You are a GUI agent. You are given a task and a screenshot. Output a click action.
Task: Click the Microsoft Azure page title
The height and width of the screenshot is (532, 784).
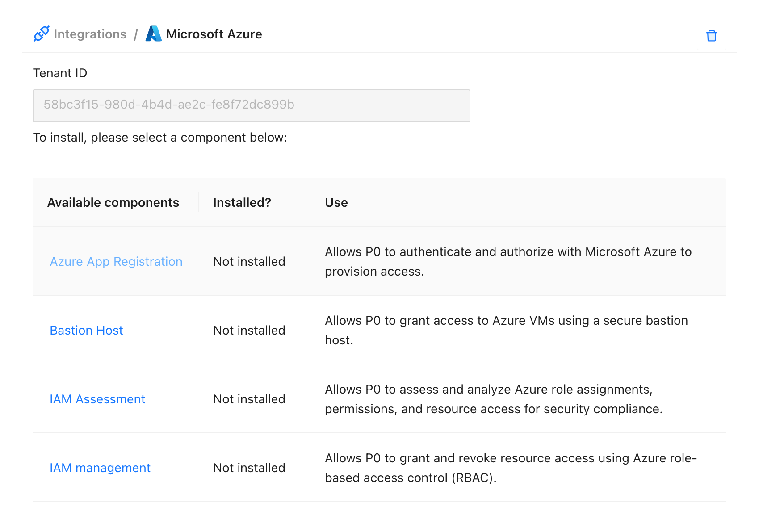point(214,34)
